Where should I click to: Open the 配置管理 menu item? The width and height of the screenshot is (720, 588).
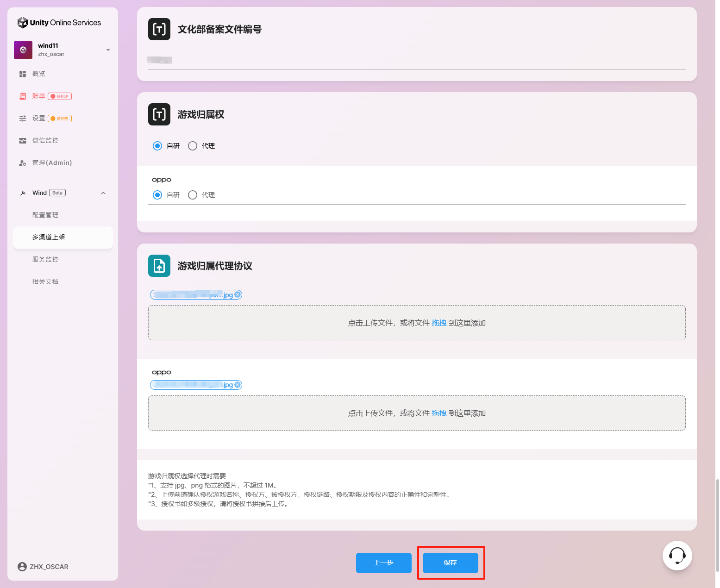point(45,215)
